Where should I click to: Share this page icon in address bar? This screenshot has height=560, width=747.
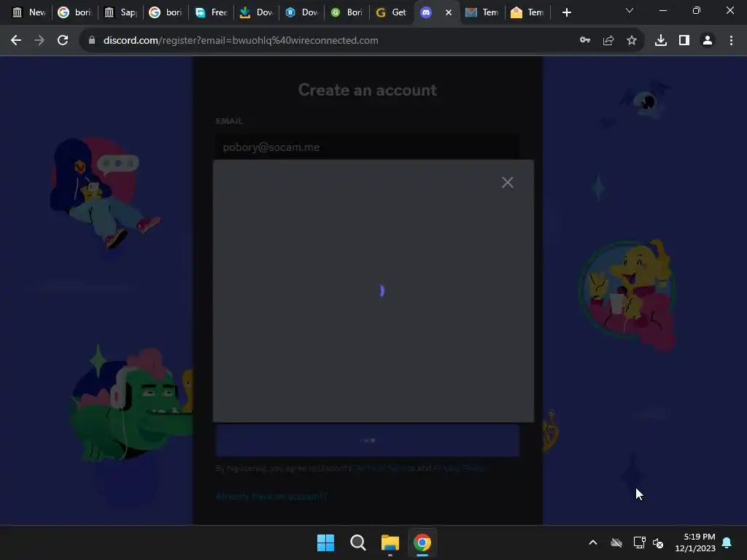click(x=608, y=41)
